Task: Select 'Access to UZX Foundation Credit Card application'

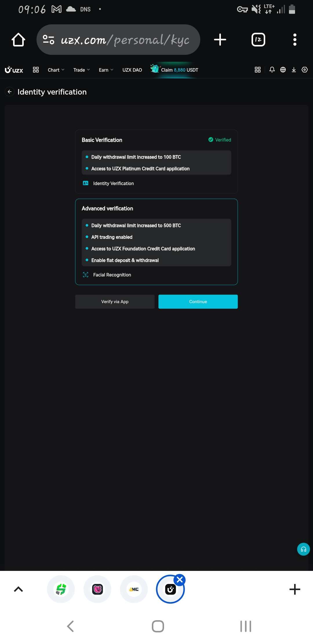Action: (143, 249)
